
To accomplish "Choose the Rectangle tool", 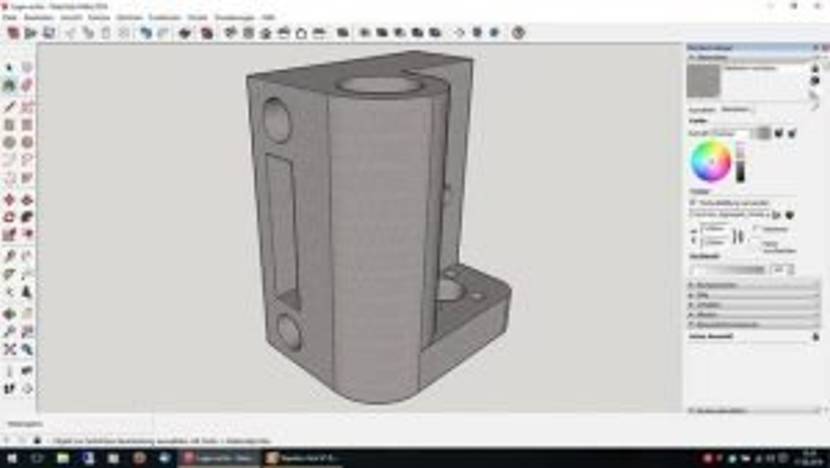I will (x=10, y=125).
